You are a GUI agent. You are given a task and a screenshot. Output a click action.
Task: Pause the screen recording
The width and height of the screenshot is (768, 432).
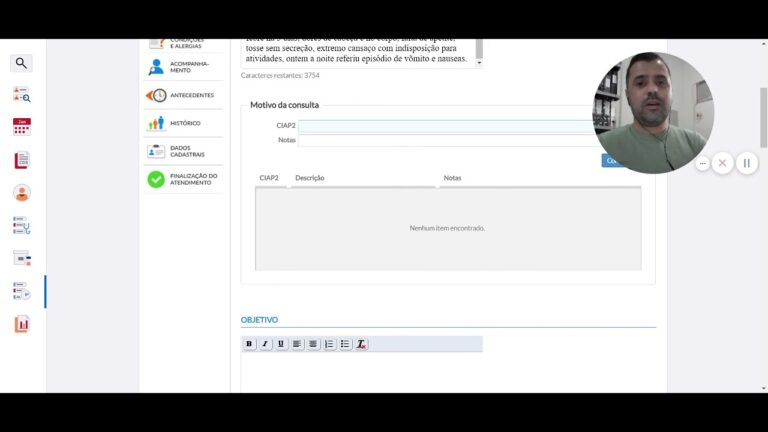pos(746,163)
